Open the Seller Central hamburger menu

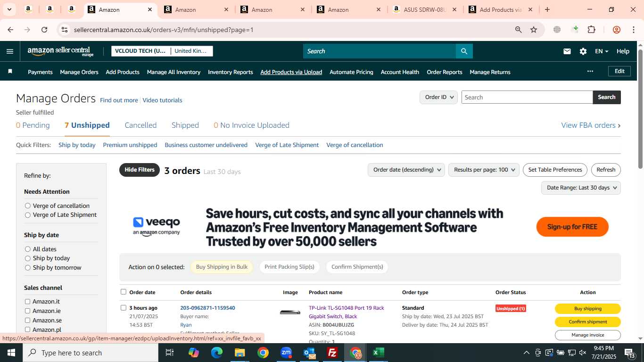click(10, 51)
